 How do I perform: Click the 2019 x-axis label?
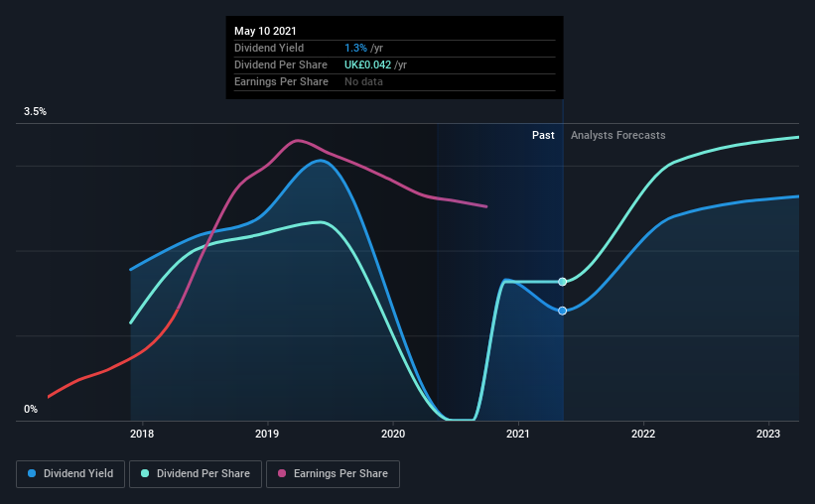(267, 434)
